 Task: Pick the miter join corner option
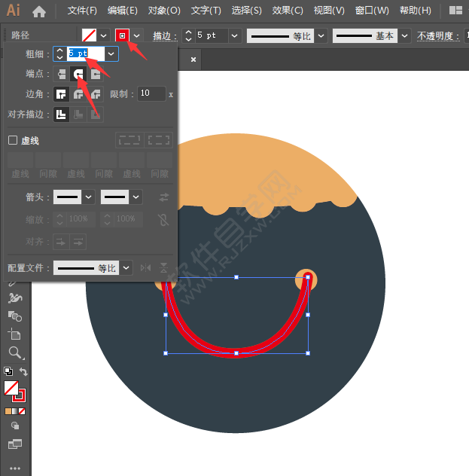pyautogui.click(x=62, y=94)
